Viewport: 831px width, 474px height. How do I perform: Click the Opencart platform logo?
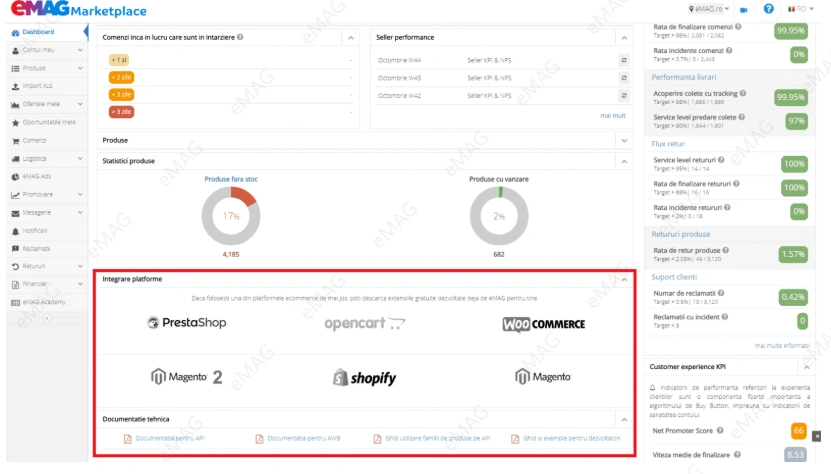click(365, 324)
